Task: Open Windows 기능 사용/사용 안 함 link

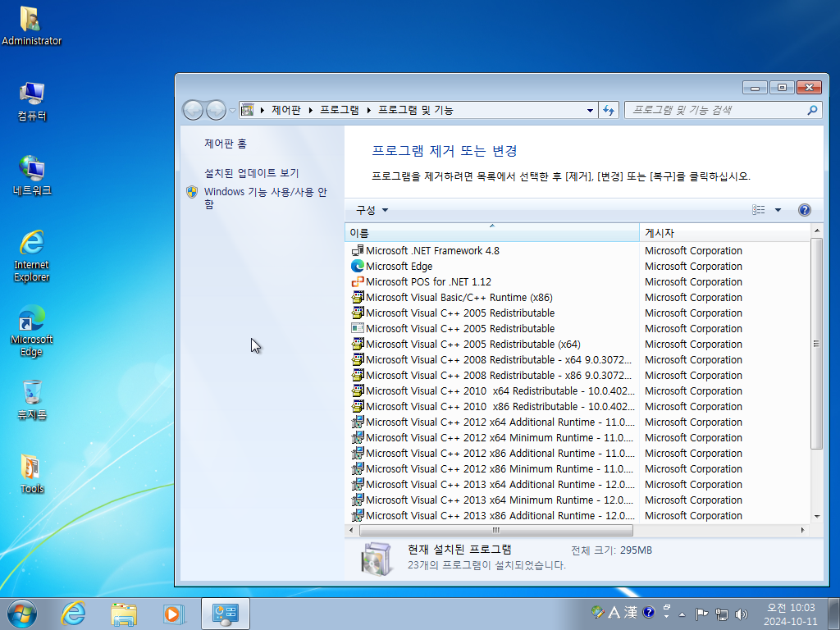Action: point(265,198)
